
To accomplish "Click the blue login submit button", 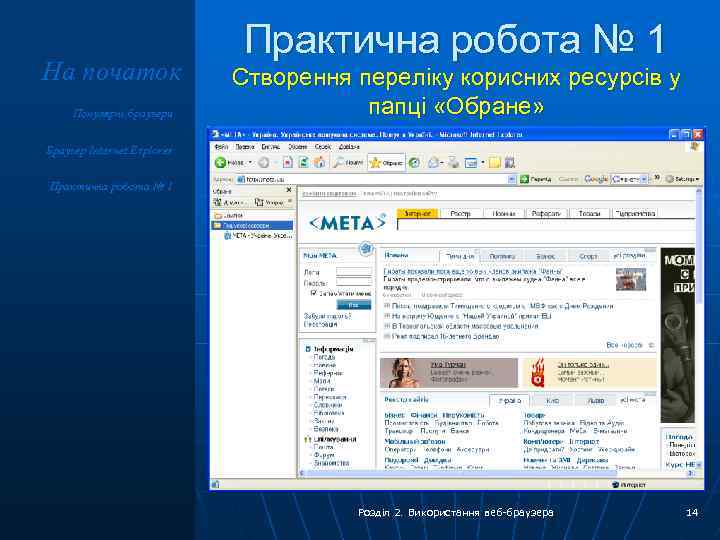I will [x=354, y=305].
